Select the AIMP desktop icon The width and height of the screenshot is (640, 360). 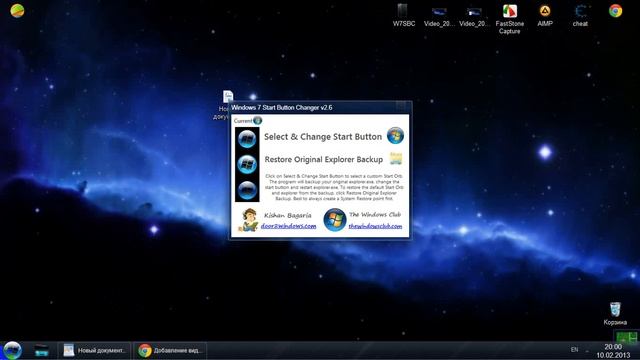[x=545, y=16]
